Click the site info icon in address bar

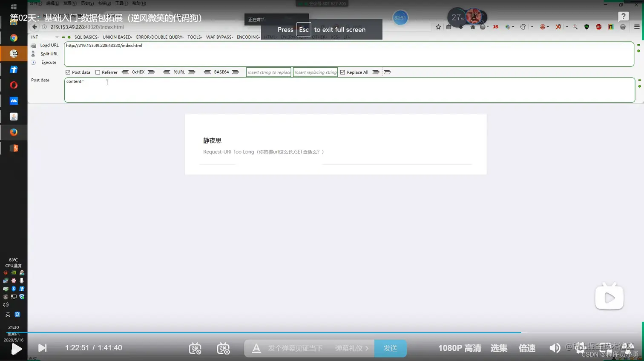tap(44, 27)
